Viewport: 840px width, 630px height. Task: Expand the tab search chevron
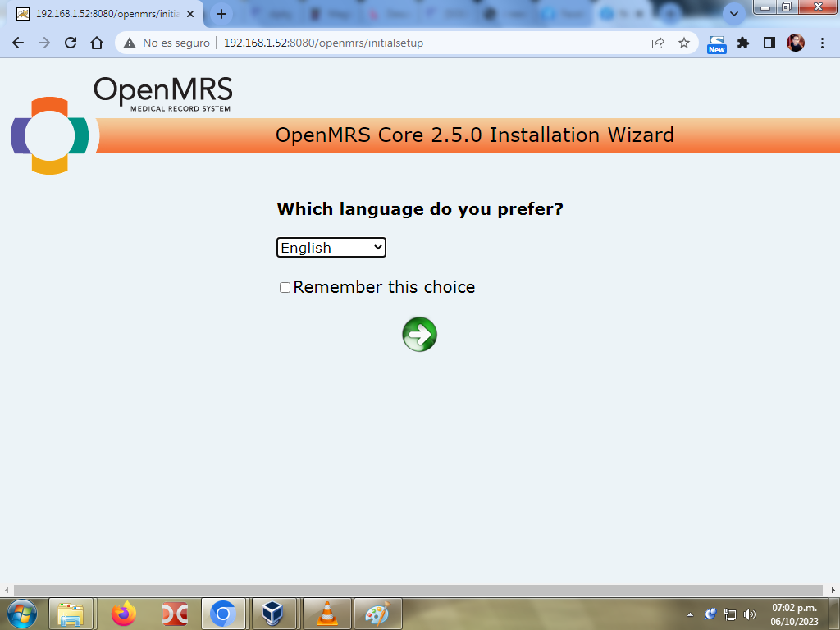[734, 15]
